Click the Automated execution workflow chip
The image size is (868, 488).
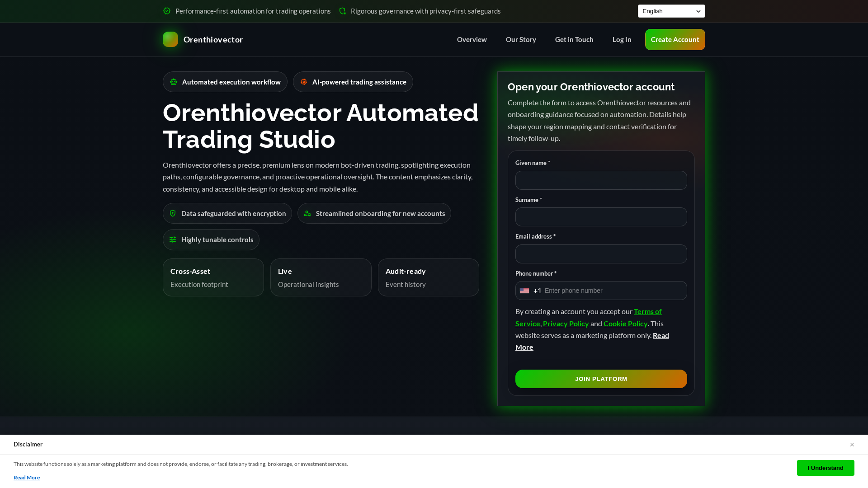(x=225, y=82)
